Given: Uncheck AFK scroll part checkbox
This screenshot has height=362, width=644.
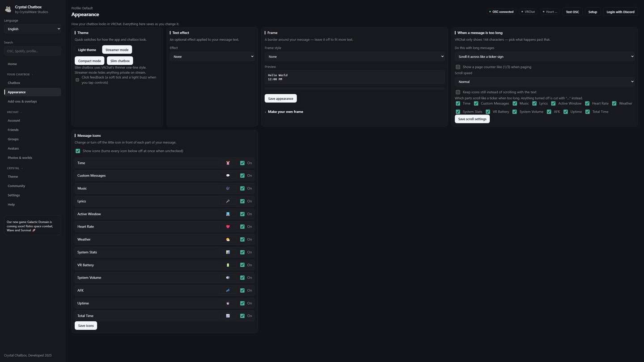Looking at the screenshot, I should (549, 112).
